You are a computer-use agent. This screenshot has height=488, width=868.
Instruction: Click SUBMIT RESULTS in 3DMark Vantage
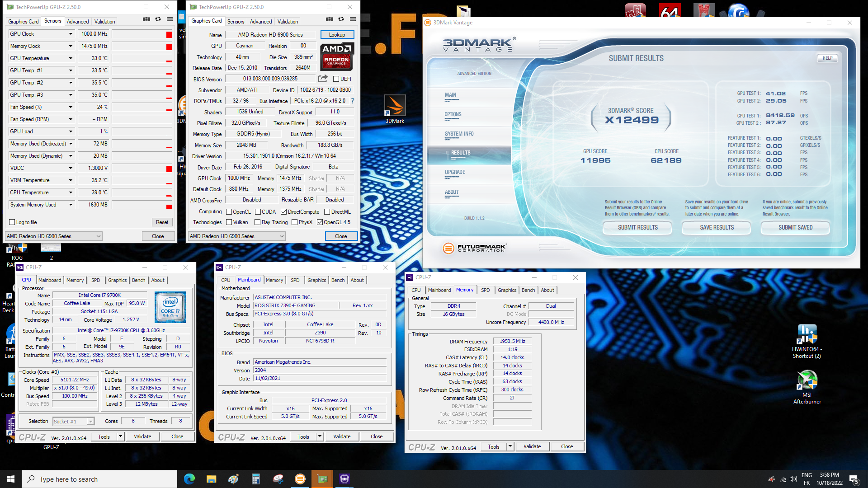637,227
